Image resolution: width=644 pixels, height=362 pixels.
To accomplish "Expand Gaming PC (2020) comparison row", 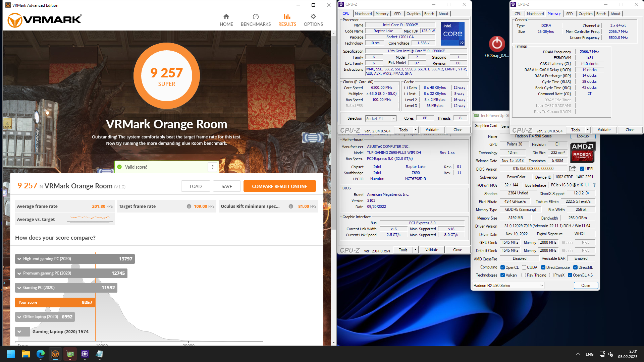I will 66,288.
